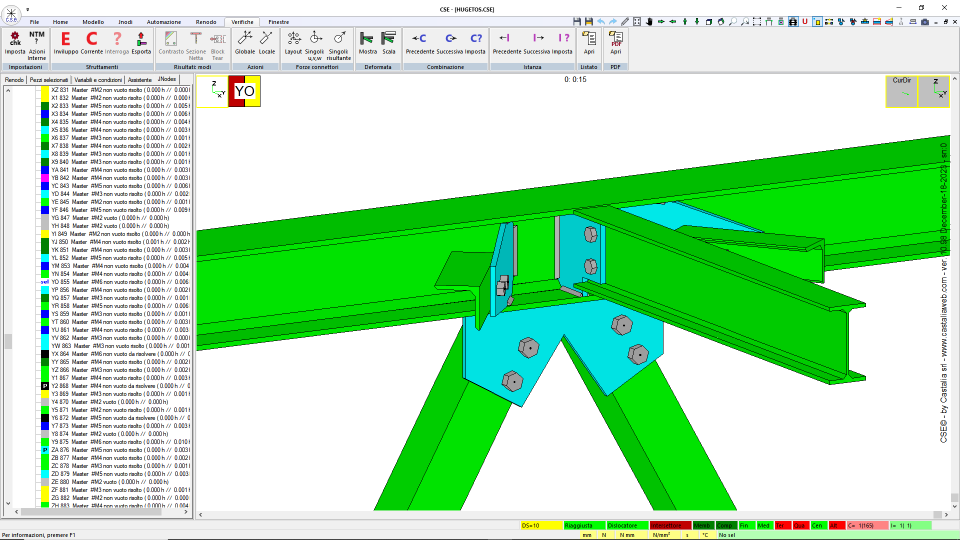
Task: Open the Finestre ribbon tab
Action: (x=279, y=22)
